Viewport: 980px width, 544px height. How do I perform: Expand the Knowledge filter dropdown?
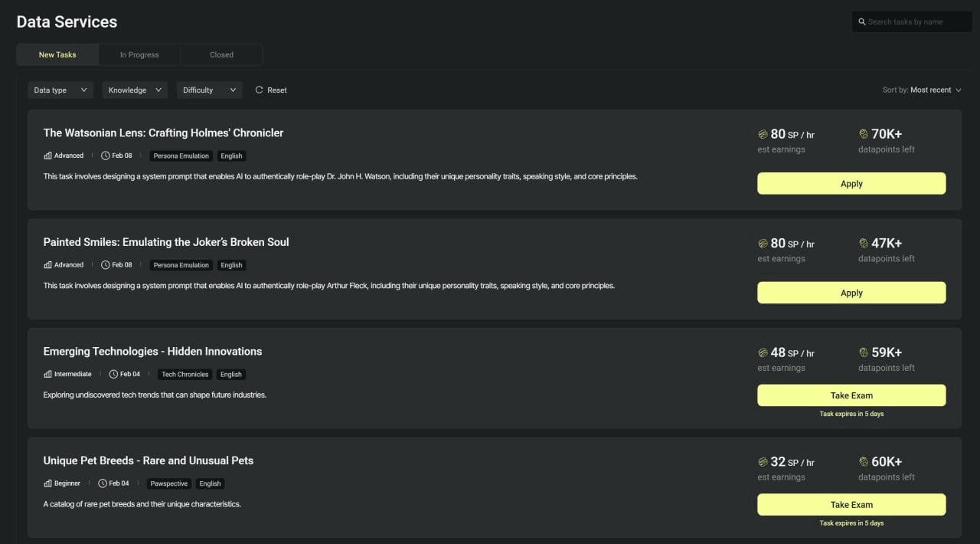pos(135,90)
